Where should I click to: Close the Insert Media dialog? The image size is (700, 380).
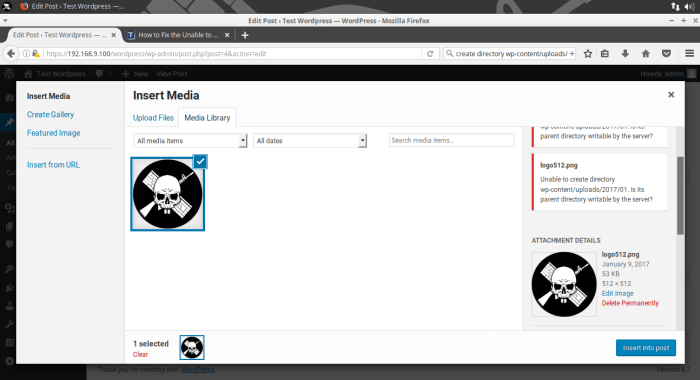coord(671,95)
